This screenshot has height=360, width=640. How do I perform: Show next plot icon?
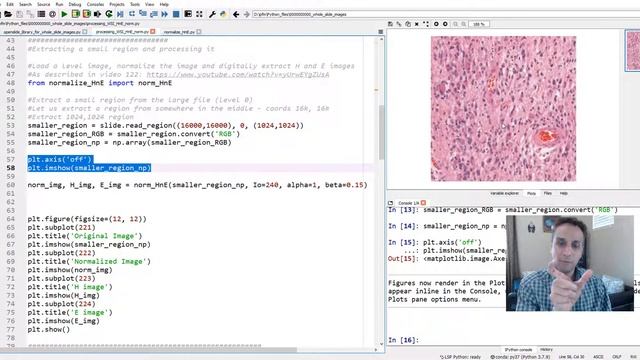(x=445, y=24)
